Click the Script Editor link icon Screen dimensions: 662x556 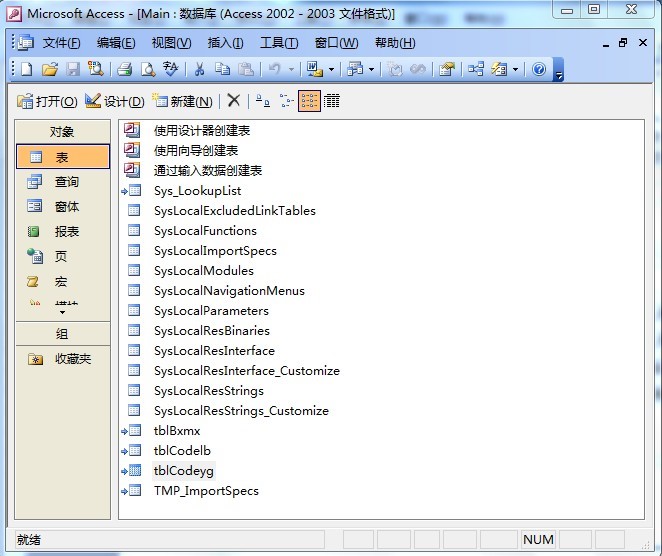coord(418,69)
